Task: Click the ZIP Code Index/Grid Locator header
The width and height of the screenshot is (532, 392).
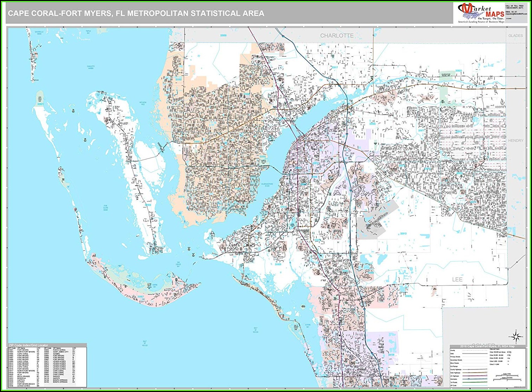Action: (x=28, y=345)
